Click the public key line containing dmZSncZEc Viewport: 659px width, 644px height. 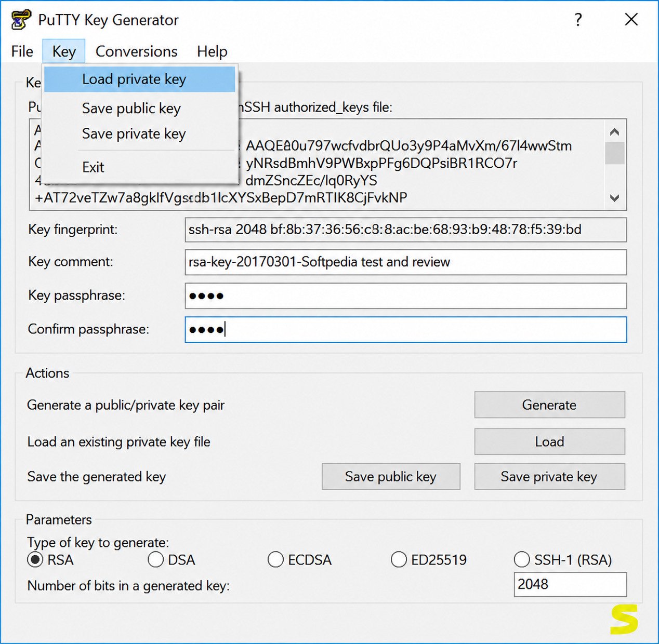pos(311,181)
